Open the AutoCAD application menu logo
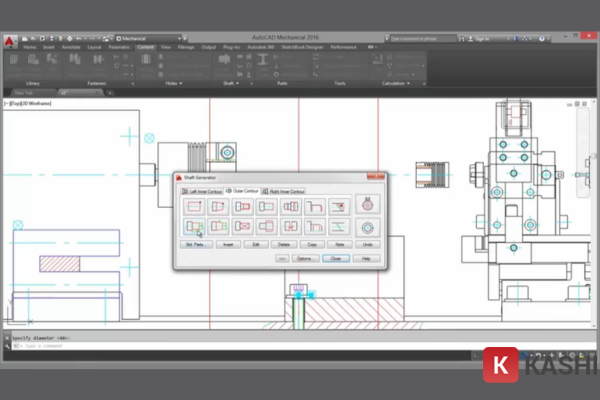The width and height of the screenshot is (600, 400). click(9, 41)
